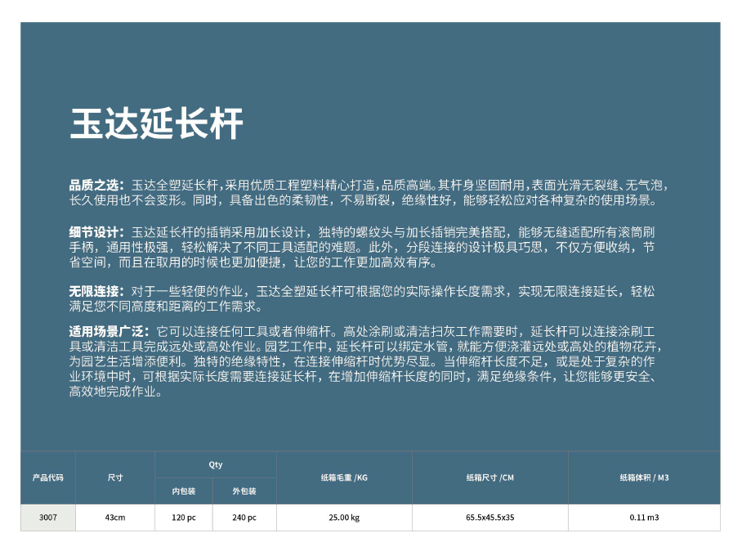Image resolution: width=742 pixels, height=560 pixels.
Task: Select the 外包装 sub-header cell
Action: coord(244,491)
